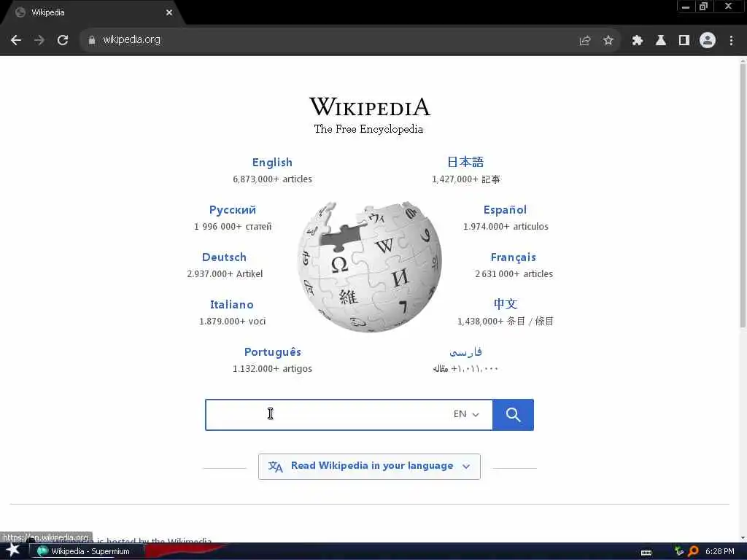Bookmark this page with the star icon

pos(608,41)
